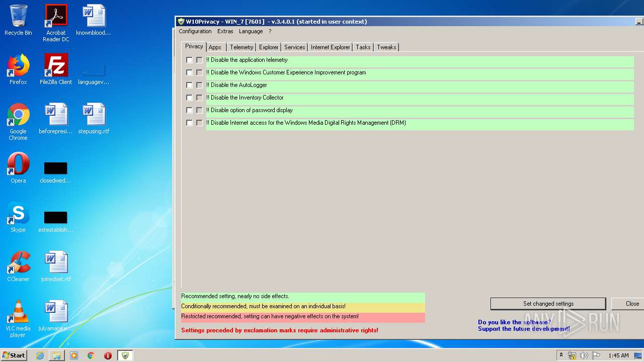
Task: Tick first checkbox for Windows Media DRM
Action: point(189,123)
